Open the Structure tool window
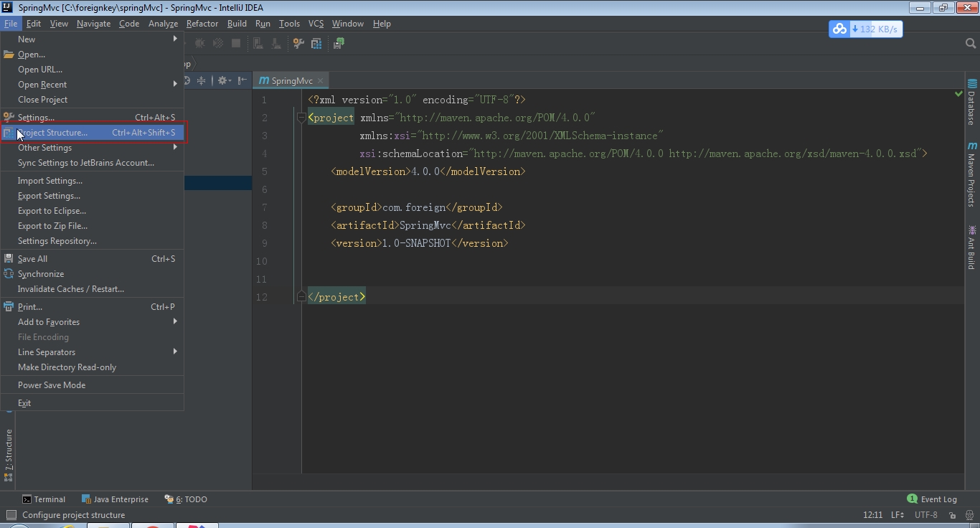 click(x=9, y=455)
